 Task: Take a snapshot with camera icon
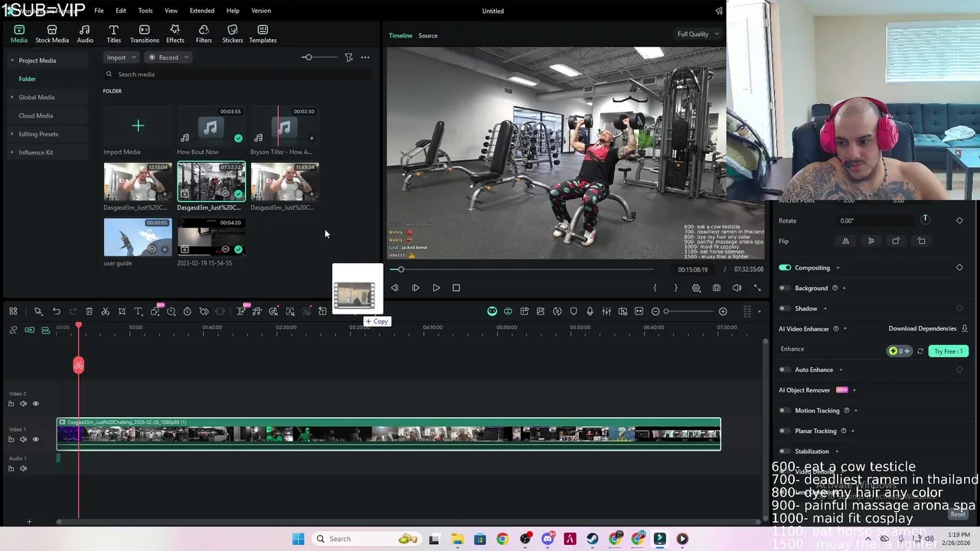click(717, 288)
